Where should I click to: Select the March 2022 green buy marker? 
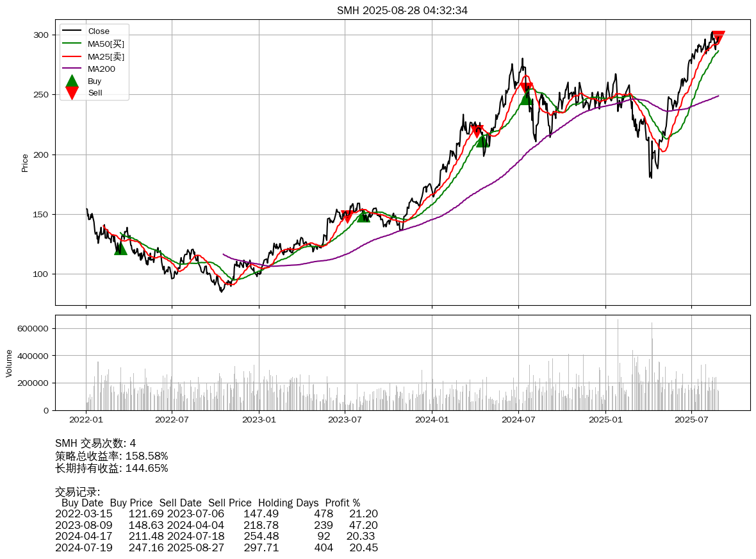[120, 248]
